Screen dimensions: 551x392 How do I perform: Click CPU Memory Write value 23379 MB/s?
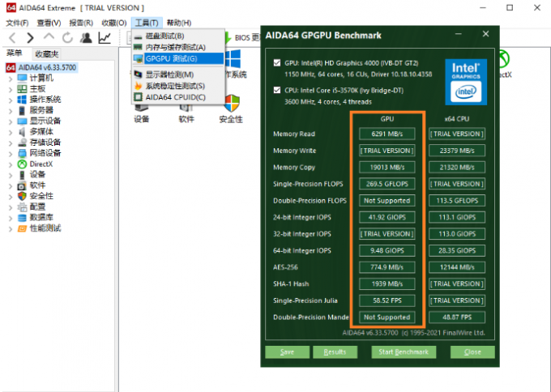(x=457, y=151)
